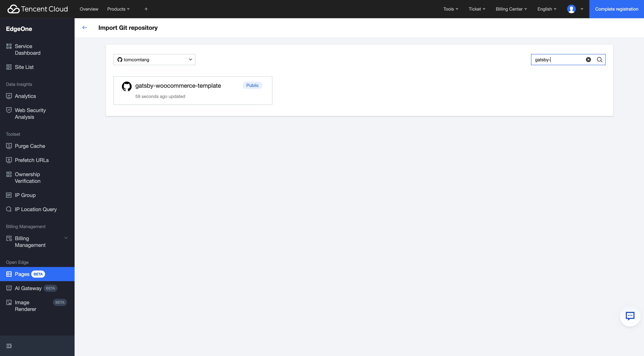Open the chat support bubble
This screenshot has width=644, height=356.
(x=630, y=316)
